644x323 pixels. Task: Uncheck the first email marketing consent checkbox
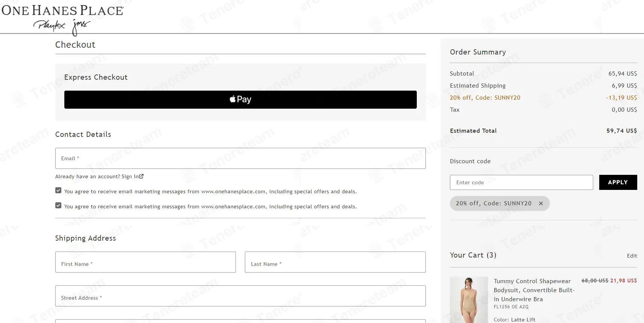pos(58,190)
